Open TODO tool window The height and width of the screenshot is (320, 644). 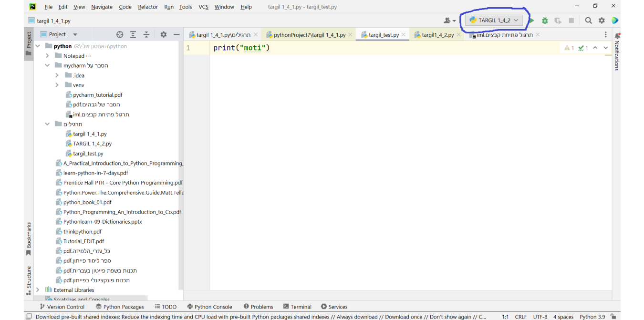coord(166,307)
